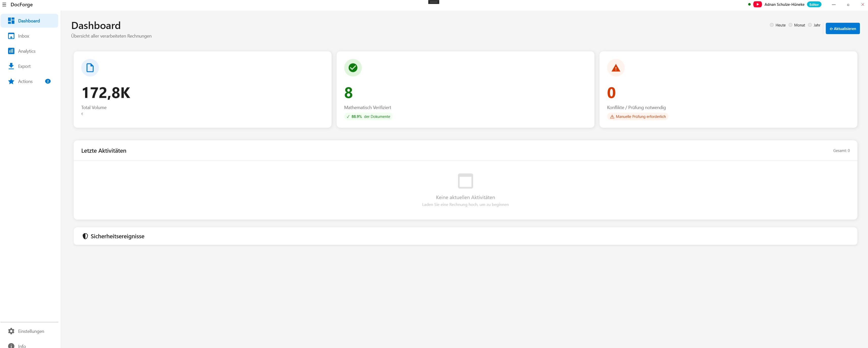Click the Einstellungen gear icon
The image size is (868, 348).
[x=11, y=331]
